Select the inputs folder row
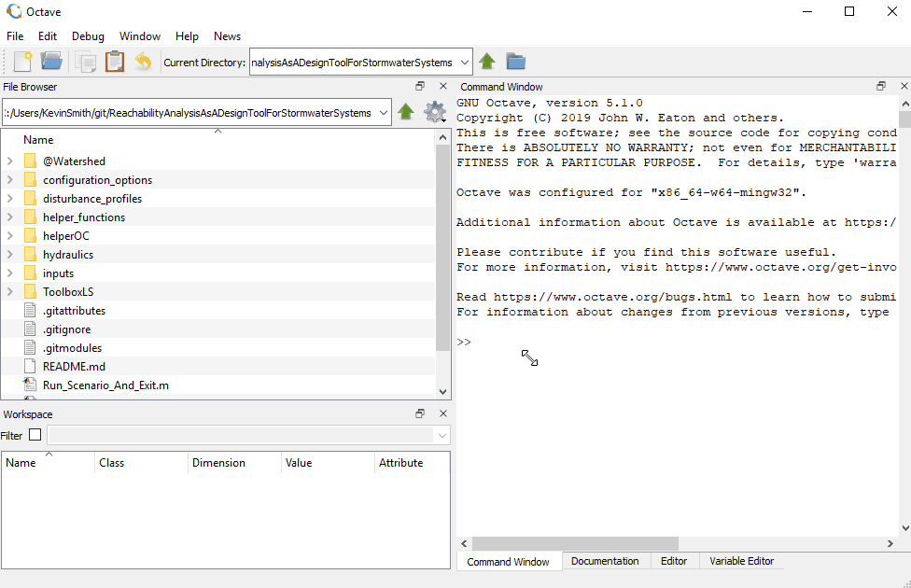The width and height of the screenshot is (911, 588). click(x=218, y=273)
